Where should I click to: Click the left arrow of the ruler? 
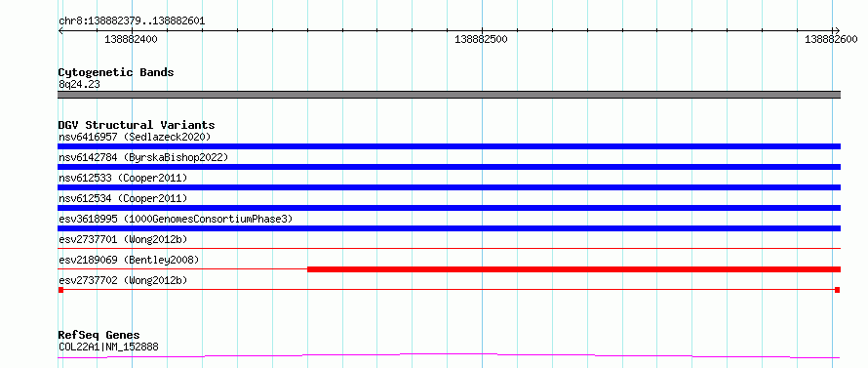tap(60, 30)
